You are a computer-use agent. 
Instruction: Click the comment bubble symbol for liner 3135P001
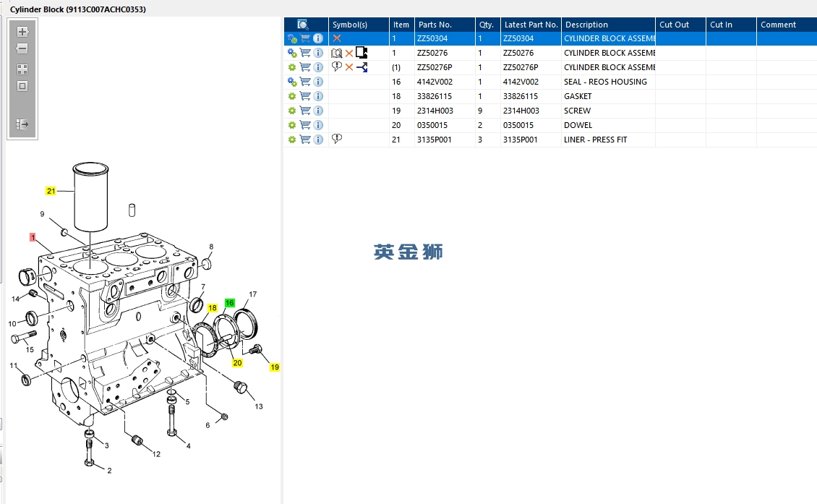point(337,139)
